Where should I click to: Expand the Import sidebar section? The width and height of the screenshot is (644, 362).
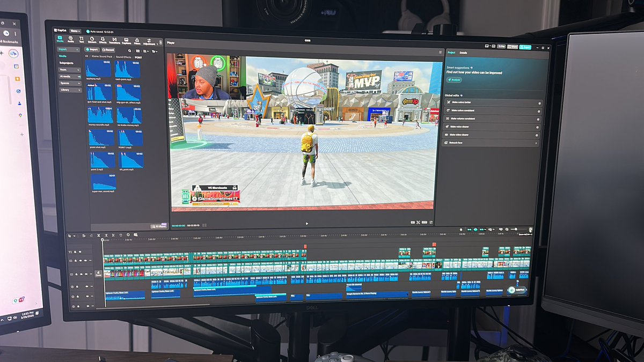click(x=68, y=49)
